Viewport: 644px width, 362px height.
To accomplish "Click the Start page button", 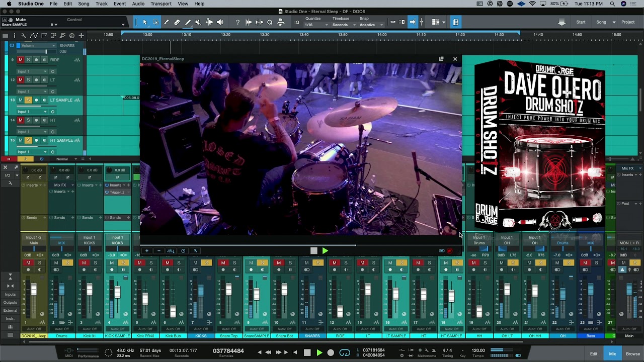I will pyautogui.click(x=581, y=22).
